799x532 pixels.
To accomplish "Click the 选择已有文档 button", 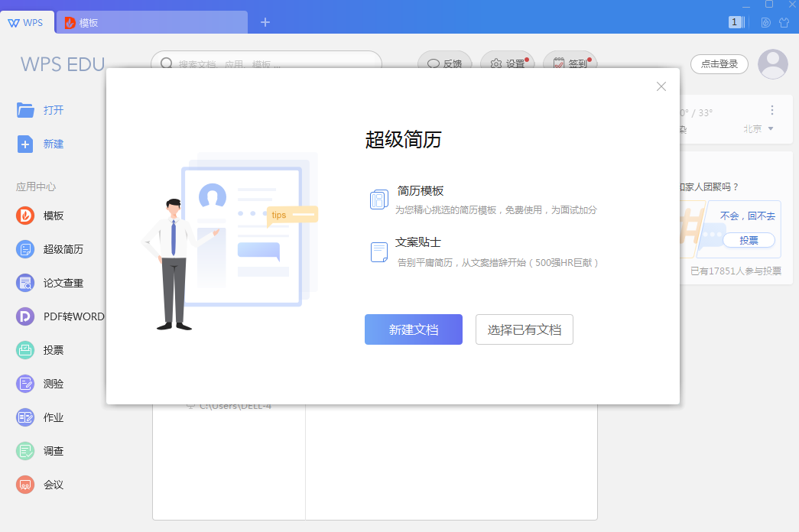I will (525, 329).
